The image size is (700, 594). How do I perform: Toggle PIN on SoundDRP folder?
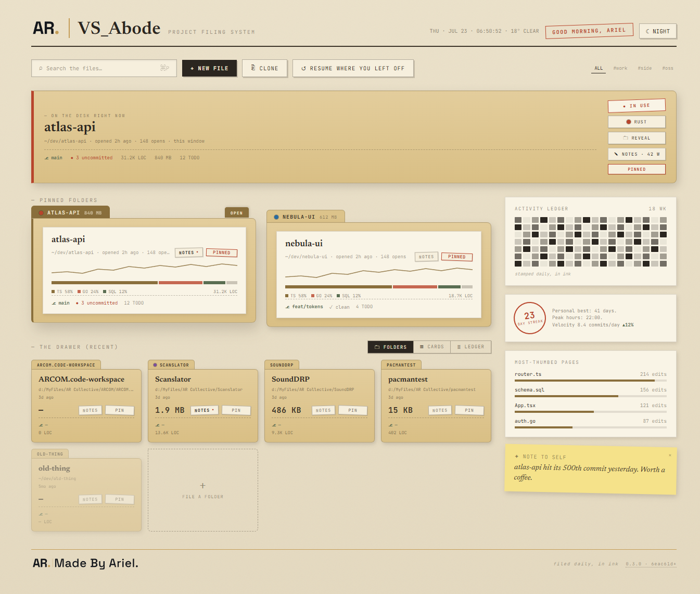click(x=353, y=410)
